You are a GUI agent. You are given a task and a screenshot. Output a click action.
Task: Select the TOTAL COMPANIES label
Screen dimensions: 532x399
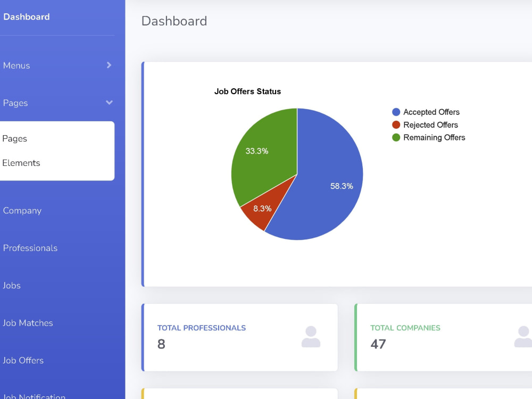click(405, 328)
